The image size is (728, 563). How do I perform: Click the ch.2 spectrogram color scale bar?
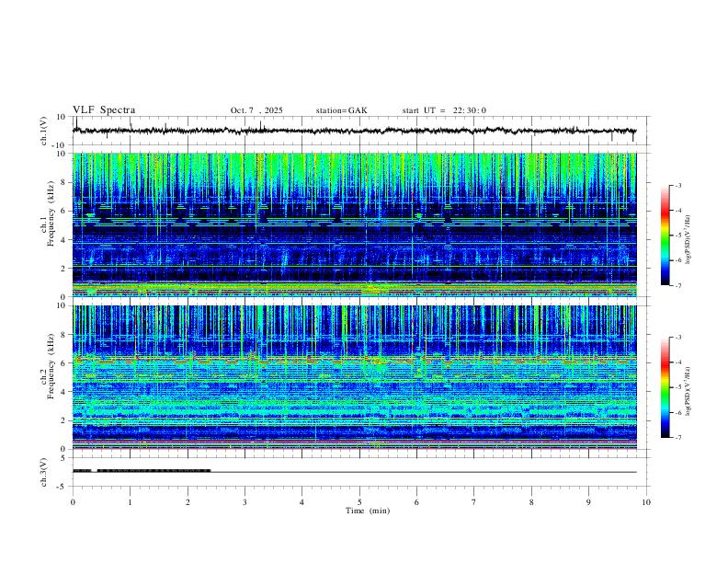(665, 387)
